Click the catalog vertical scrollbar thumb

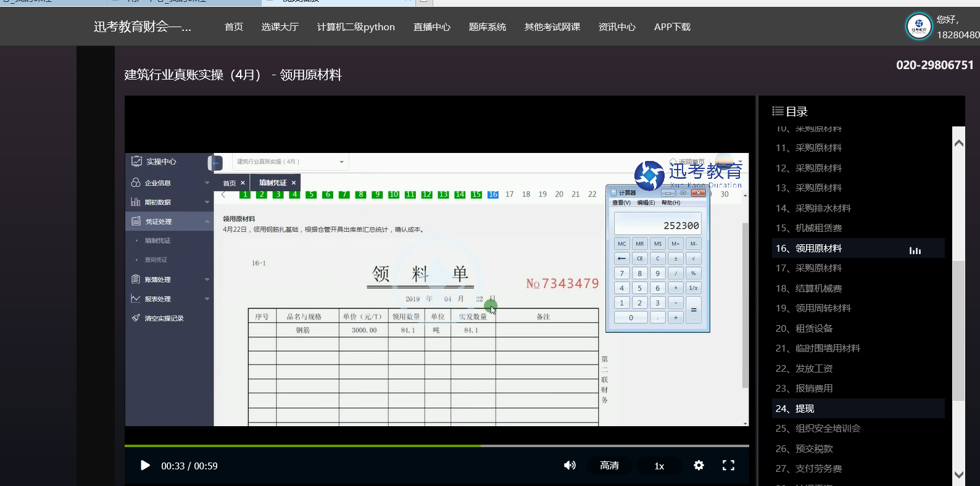(x=958, y=330)
